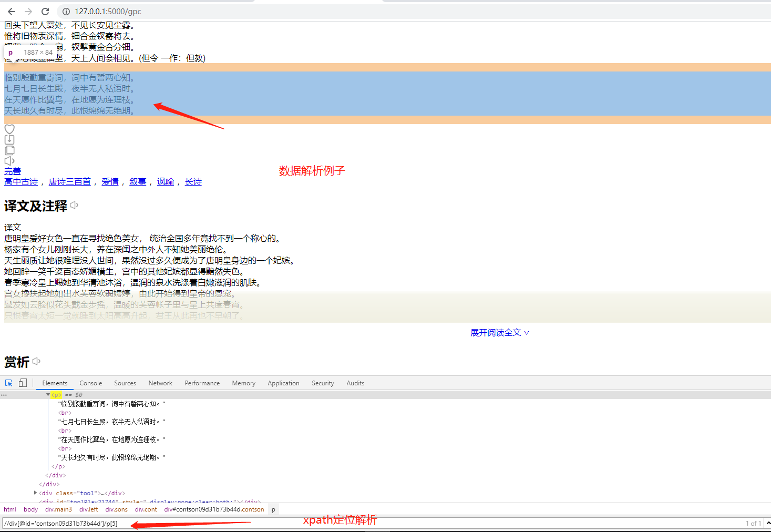Select the text node 天长地久有时尽 in DOM tree
Viewport: 771px width, 532px height.
(111, 457)
